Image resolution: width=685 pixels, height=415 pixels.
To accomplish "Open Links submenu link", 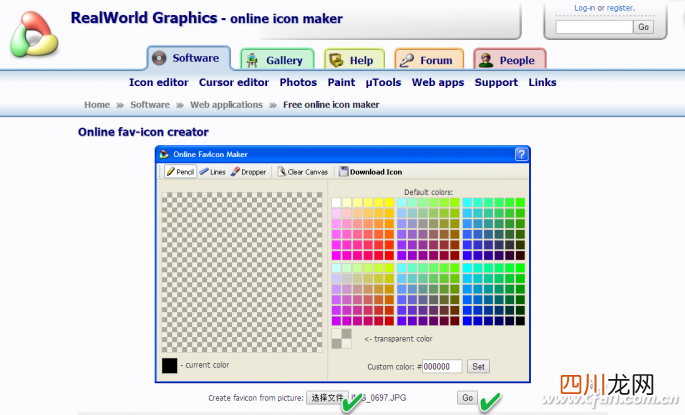I will 542,82.
